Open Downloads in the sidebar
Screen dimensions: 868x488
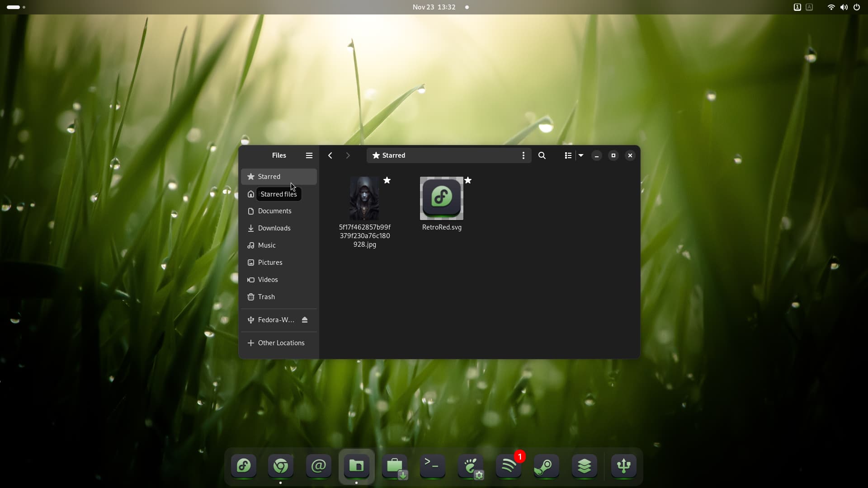(x=279, y=228)
